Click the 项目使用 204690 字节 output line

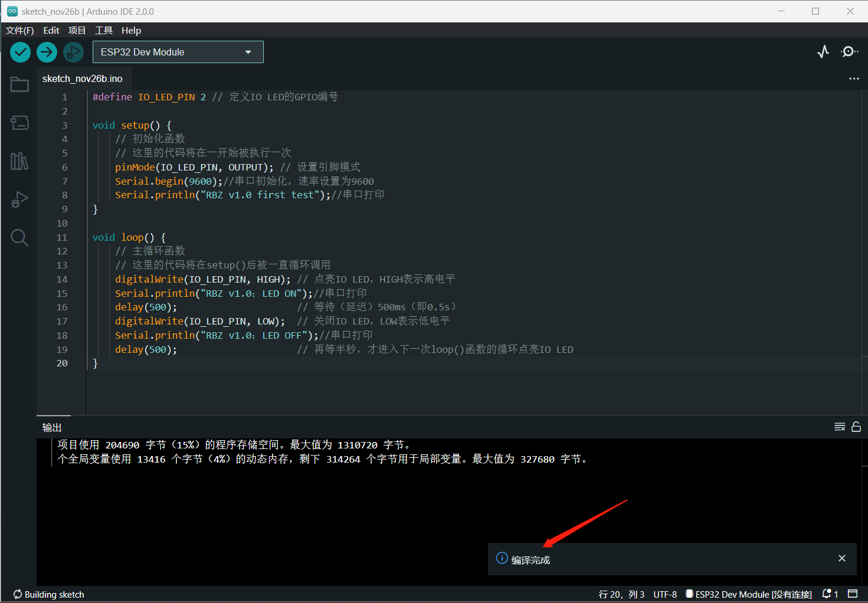[235, 445]
